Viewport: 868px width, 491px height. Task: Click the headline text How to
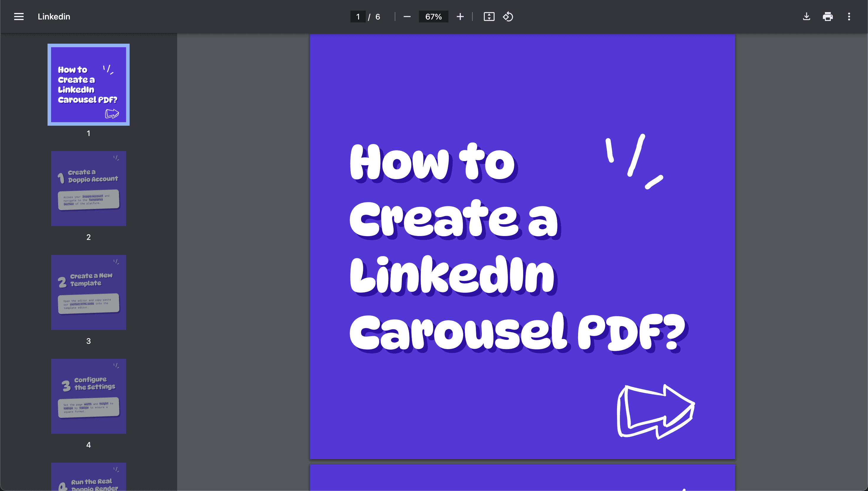click(433, 162)
